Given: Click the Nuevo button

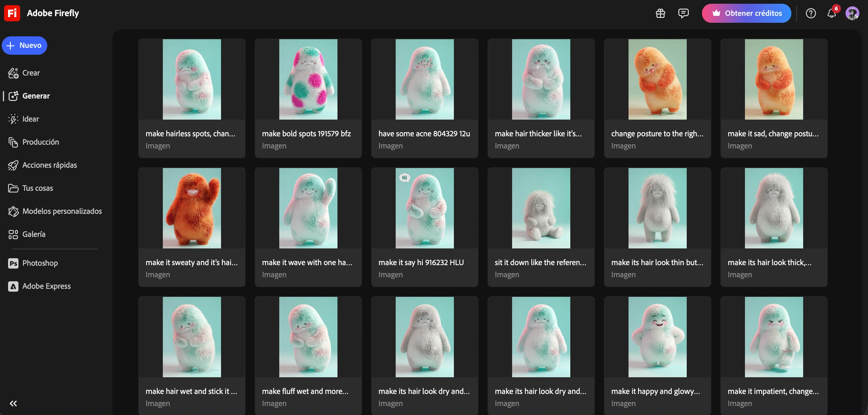Looking at the screenshot, I should (x=24, y=46).
